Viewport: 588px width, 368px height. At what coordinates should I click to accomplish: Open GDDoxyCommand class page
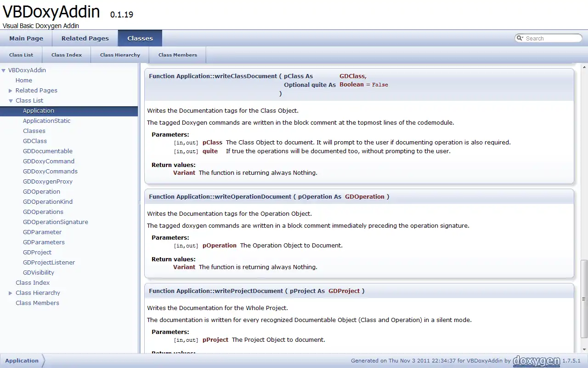tap(49, 161)
